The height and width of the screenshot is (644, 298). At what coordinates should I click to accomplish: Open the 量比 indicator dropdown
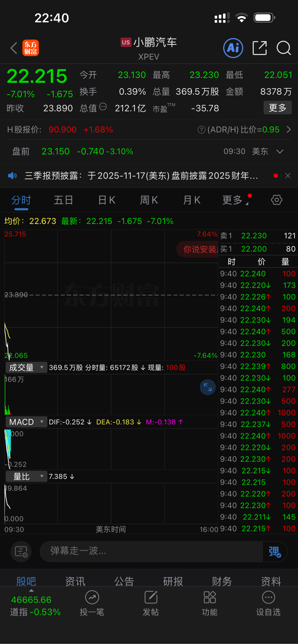(26, 477)
